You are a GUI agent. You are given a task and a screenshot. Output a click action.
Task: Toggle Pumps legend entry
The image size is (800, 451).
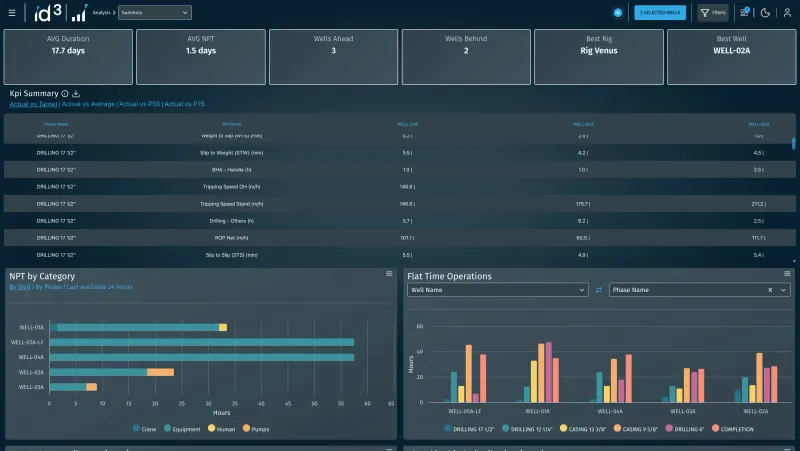[256, 429]
